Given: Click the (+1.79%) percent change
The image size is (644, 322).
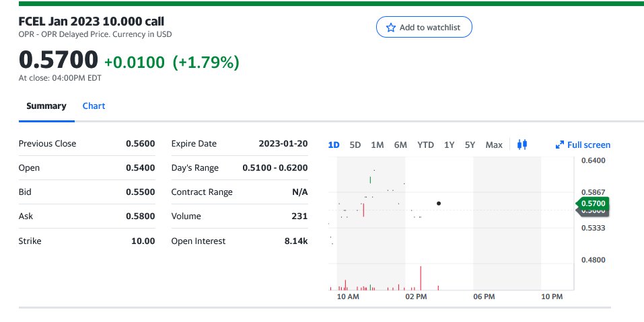Looking at the screenshot, I should tap(206, 63).
